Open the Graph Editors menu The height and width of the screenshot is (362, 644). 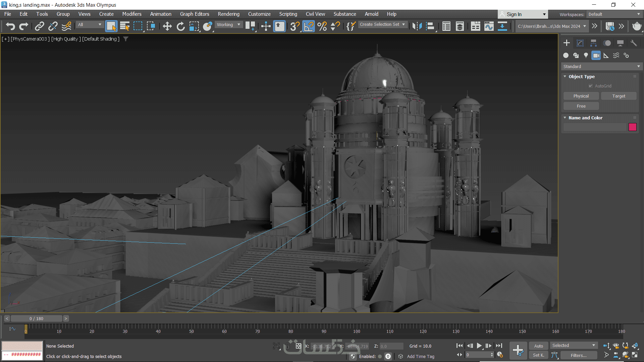194,14
